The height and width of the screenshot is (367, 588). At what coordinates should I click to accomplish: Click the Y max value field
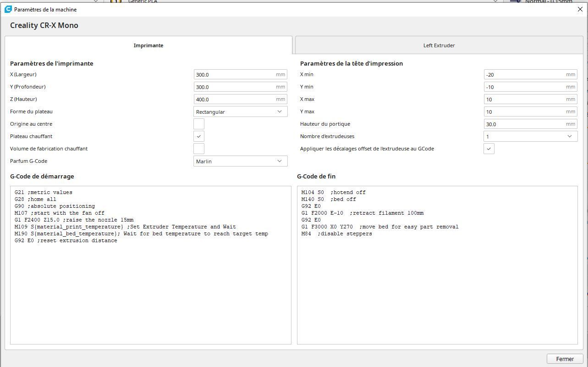coord(530,111)
